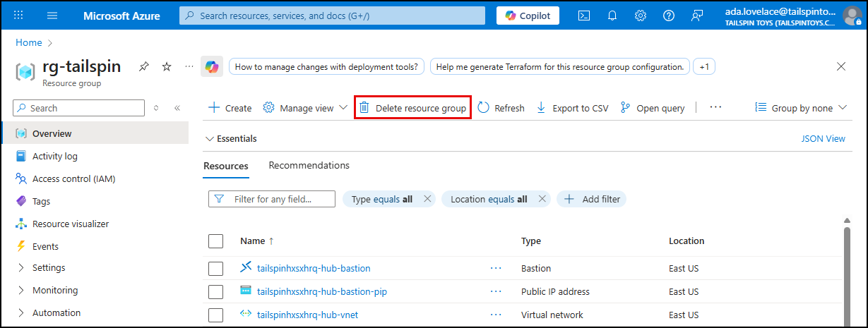
Task: Click the Filter for any field box
Action: [x=272, y=199]
